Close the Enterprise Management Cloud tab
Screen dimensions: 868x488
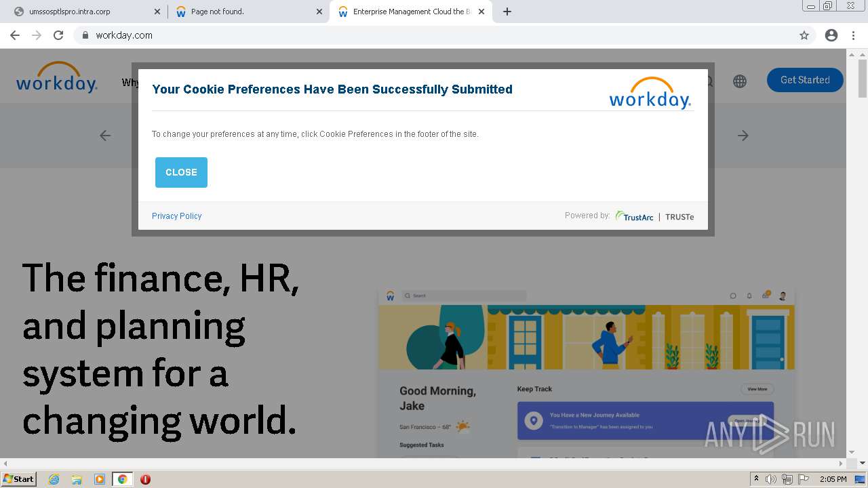[481, 12]
